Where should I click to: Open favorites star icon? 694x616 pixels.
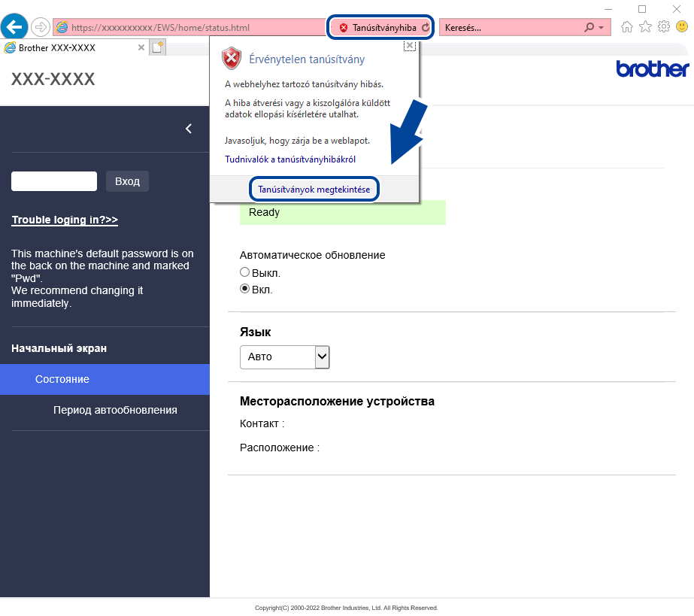(x=645, y=27)
